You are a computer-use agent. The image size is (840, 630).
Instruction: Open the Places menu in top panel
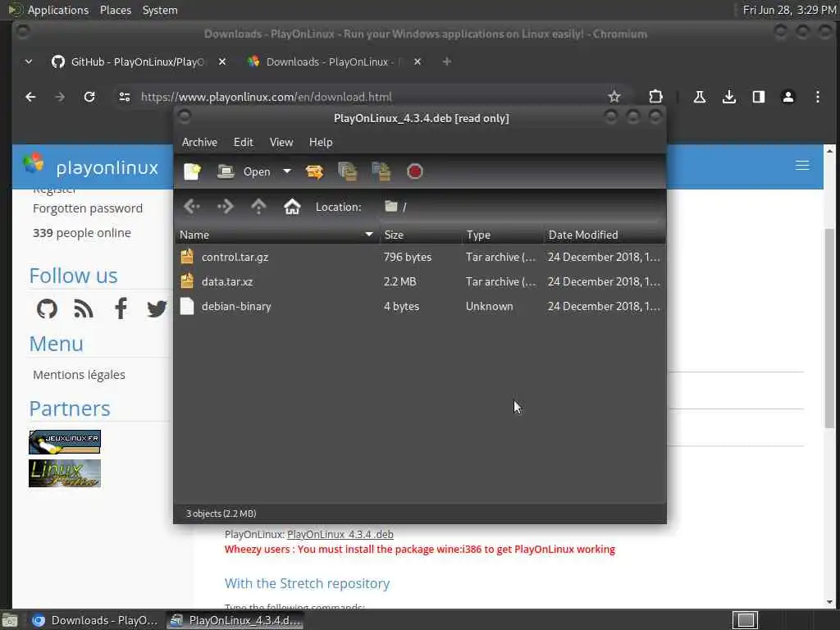pos(115,10)
